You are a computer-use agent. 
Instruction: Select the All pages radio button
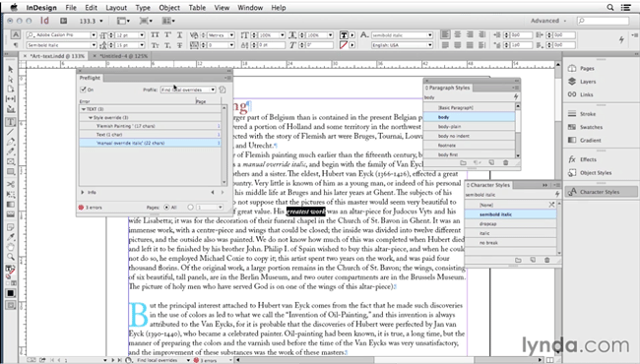coord(166,208)
